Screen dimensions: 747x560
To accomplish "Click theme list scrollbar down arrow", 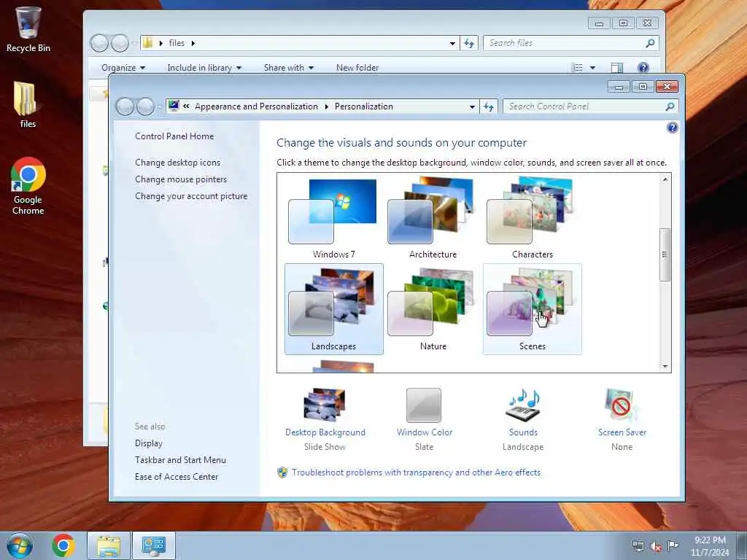I will 665,366.
